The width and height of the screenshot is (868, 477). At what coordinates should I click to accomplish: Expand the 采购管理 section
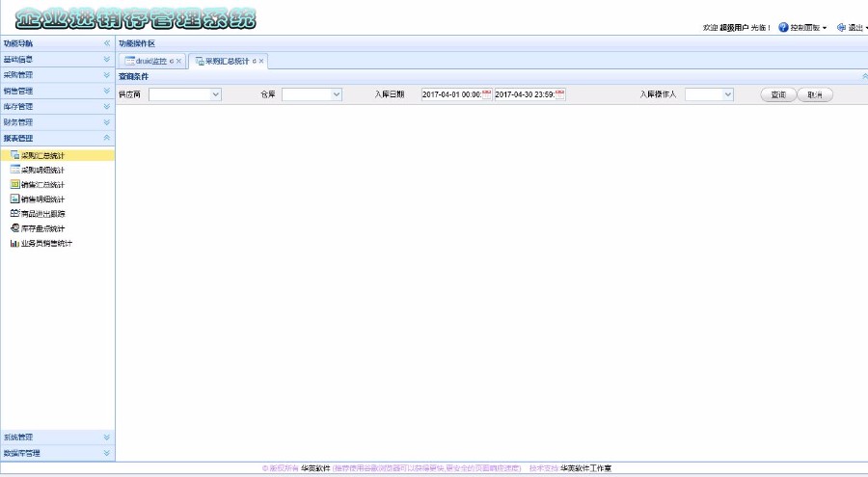tap(107, 75)
